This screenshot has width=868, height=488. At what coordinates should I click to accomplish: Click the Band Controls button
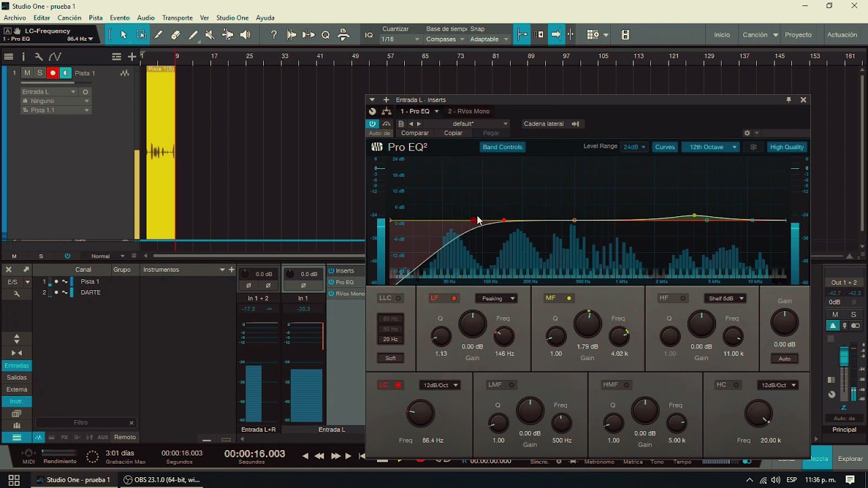tap(502, 147)
